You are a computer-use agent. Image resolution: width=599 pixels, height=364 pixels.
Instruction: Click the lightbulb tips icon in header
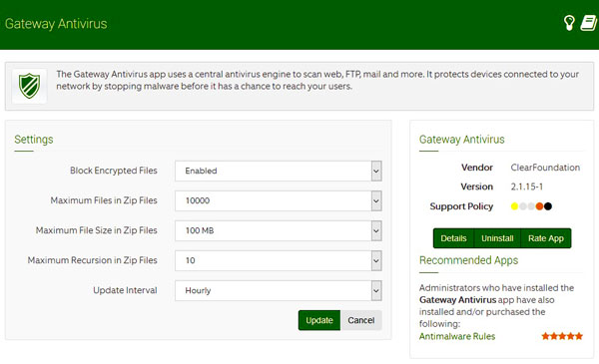(569, 23)
